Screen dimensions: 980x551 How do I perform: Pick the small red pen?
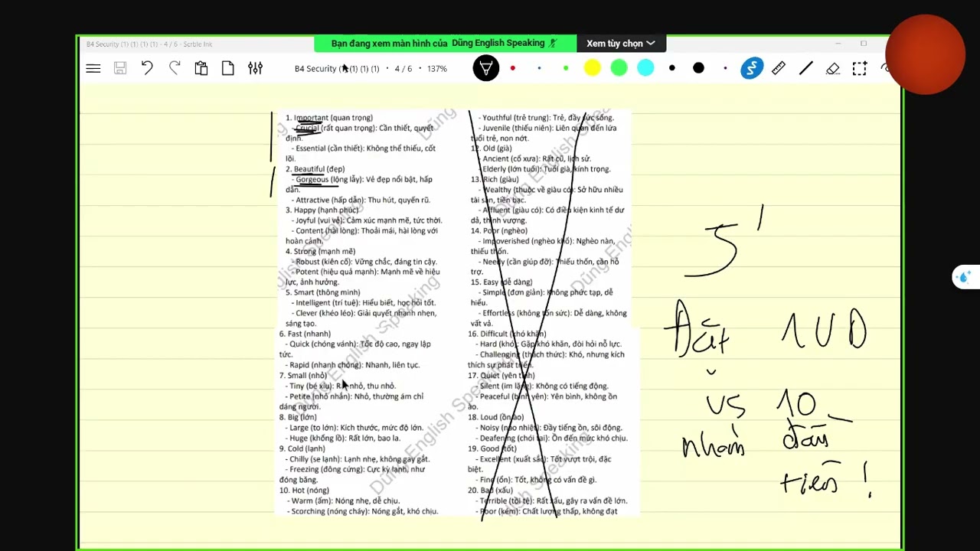512,69
